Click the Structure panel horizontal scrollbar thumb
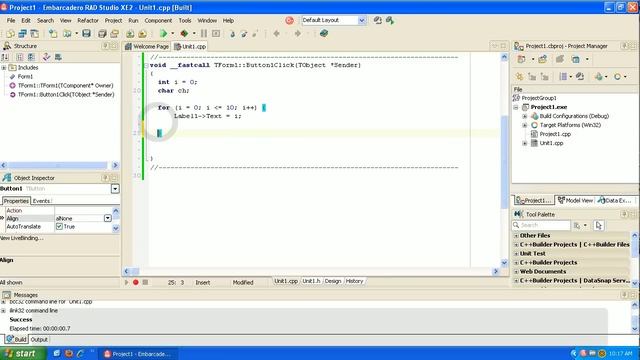 coord(57,165)
